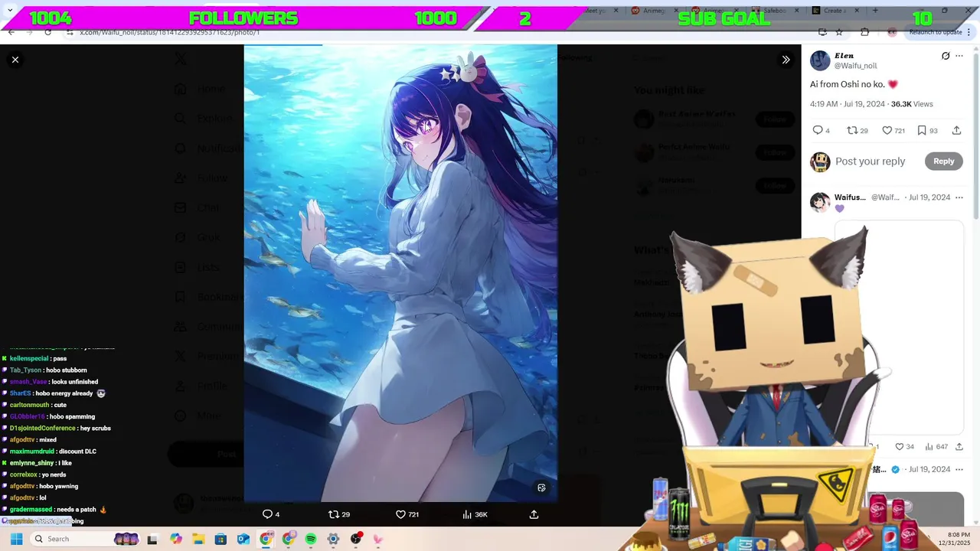Bookmark the page with the star icon
Image resolution: width=980 pixels, height=551 pixels.
click(x=839, y=32)
